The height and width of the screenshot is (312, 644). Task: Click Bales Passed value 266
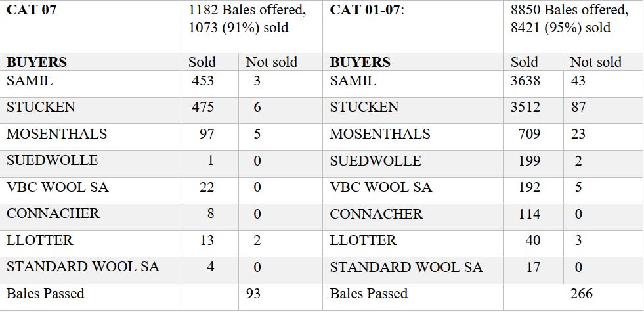581,294
